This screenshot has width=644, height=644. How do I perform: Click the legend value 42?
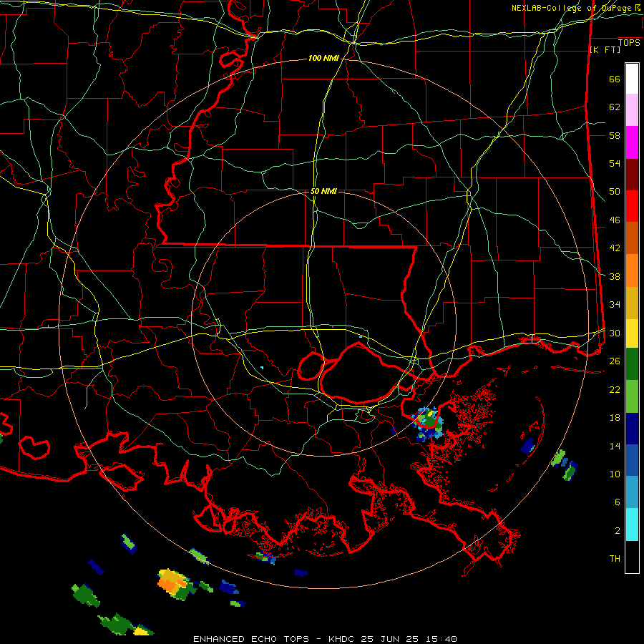click(615, 248)
